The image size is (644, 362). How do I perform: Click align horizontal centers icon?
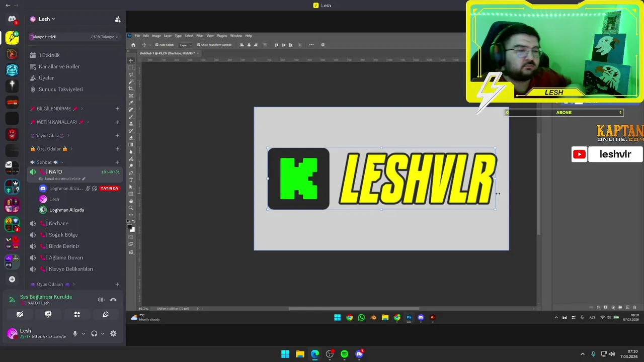coord(249,45)
